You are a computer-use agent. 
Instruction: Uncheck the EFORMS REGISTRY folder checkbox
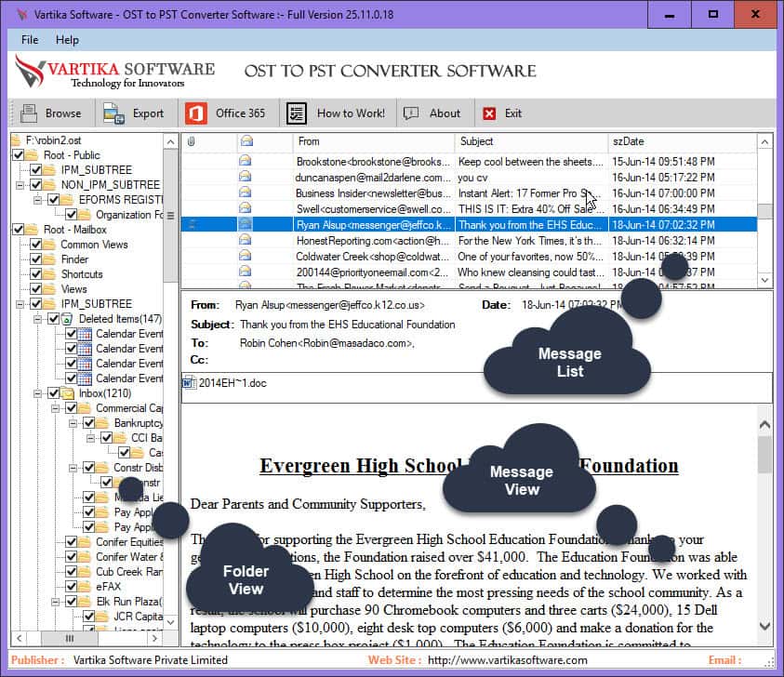click(x=54, y=200)
